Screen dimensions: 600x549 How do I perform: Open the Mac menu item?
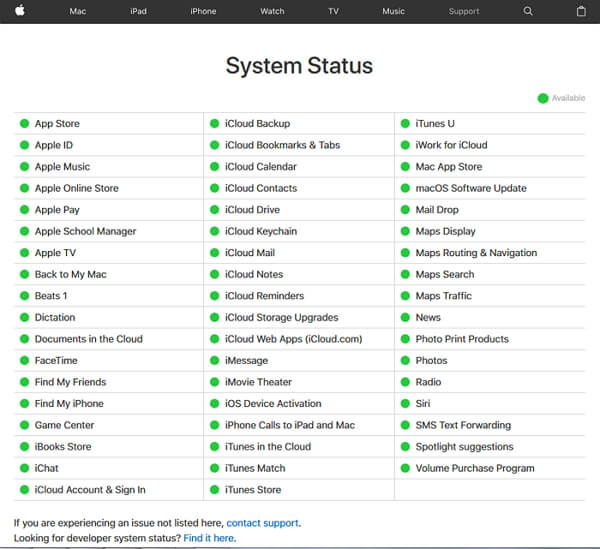click(78, 11)
